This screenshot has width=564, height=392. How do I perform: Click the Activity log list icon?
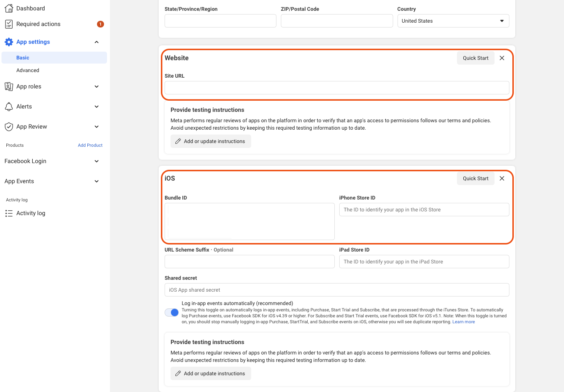pyautogui.click(x=9, y=213)
